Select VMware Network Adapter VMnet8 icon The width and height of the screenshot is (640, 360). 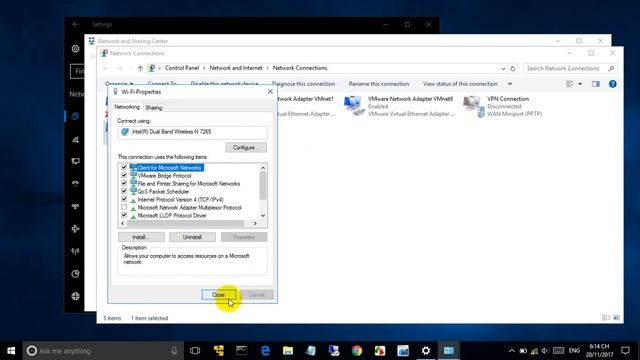coord(354,106)
